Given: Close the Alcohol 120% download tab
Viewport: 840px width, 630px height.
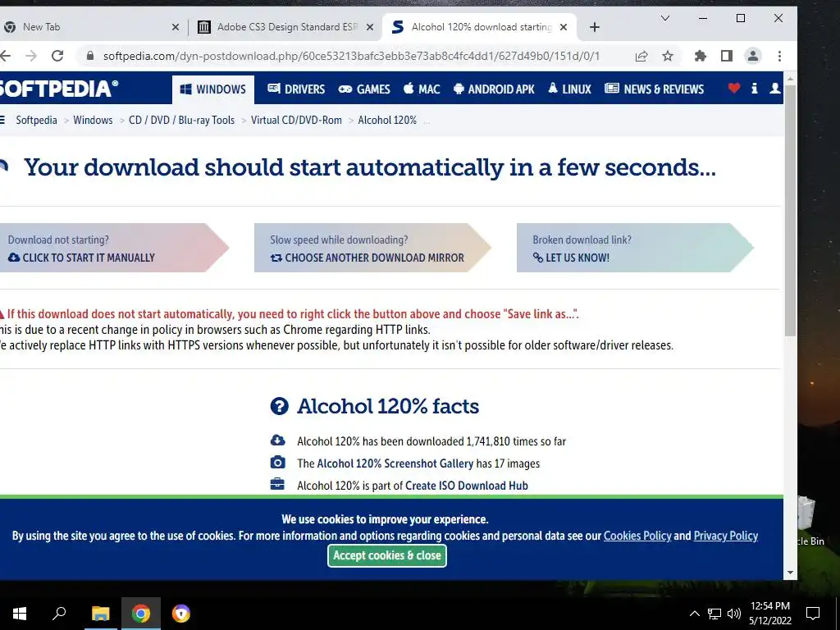Looking at the screenshot, I should 563,27.
